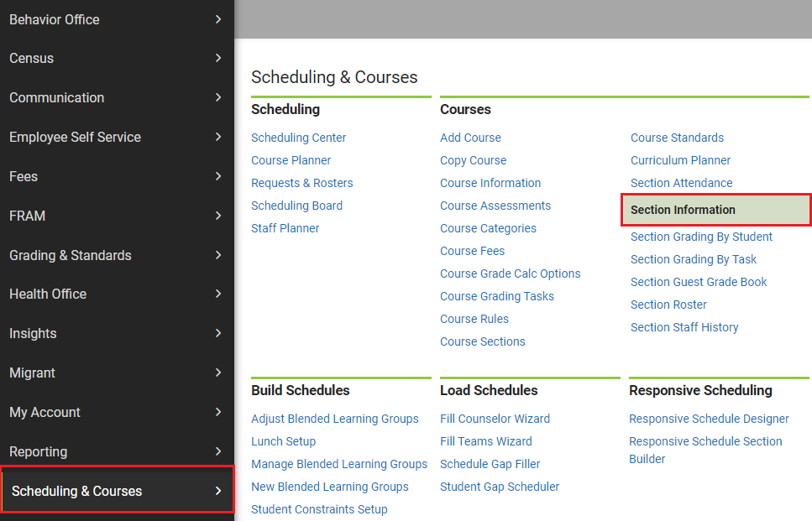This screenshot has width=812, height=521.
Task: Open Course Fees link
Action: coord(472,251)
